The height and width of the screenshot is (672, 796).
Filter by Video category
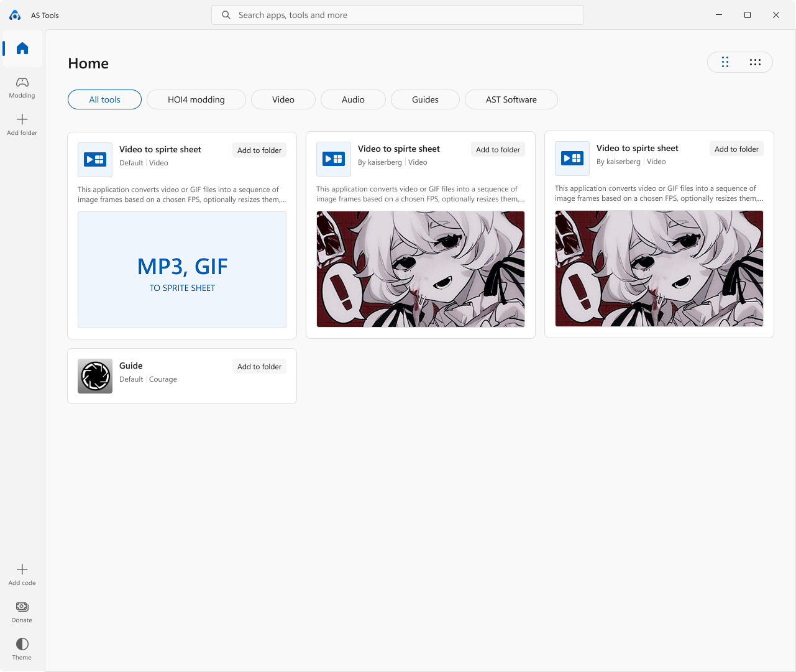283,99
